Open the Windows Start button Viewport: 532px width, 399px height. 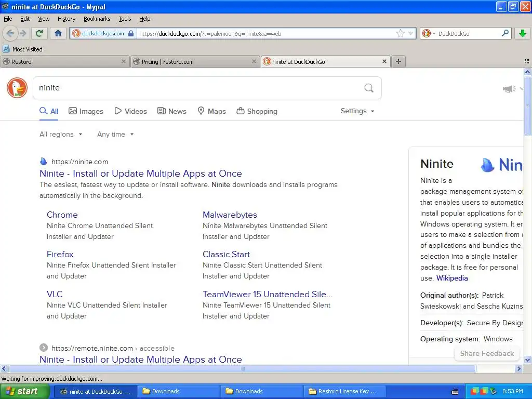25,392
